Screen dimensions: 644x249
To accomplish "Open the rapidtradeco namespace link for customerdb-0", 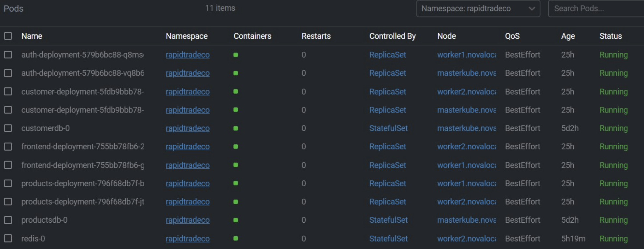I will [x=188, y=128].
